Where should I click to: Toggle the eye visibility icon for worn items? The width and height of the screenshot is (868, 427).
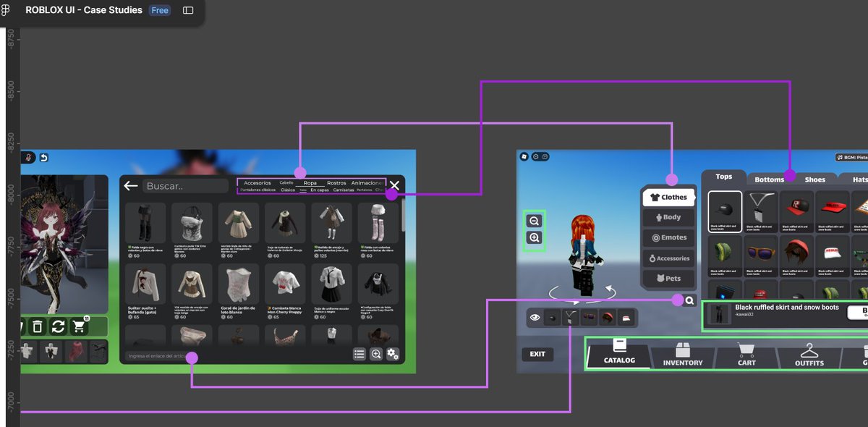click(x=535, y=317)
